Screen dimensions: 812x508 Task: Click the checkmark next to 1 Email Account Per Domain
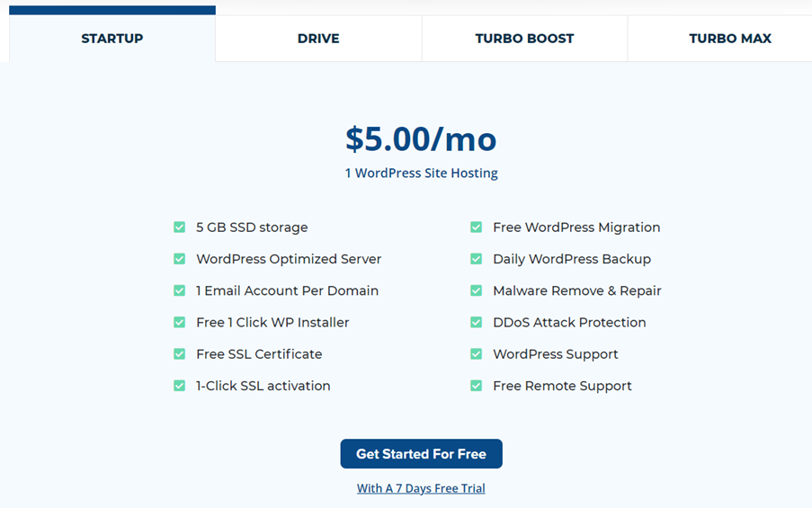(179, 290)
